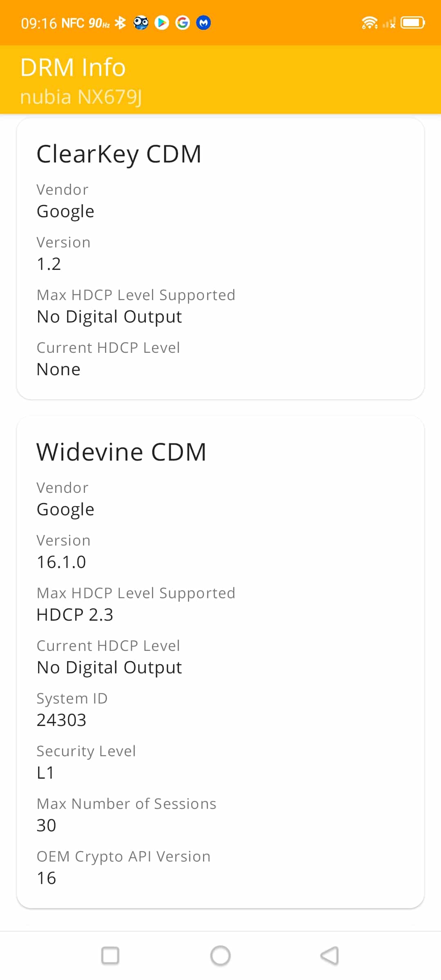Tap the Google Play notification icon
Viewport: 441px width, 980px height.
(162, 23)
